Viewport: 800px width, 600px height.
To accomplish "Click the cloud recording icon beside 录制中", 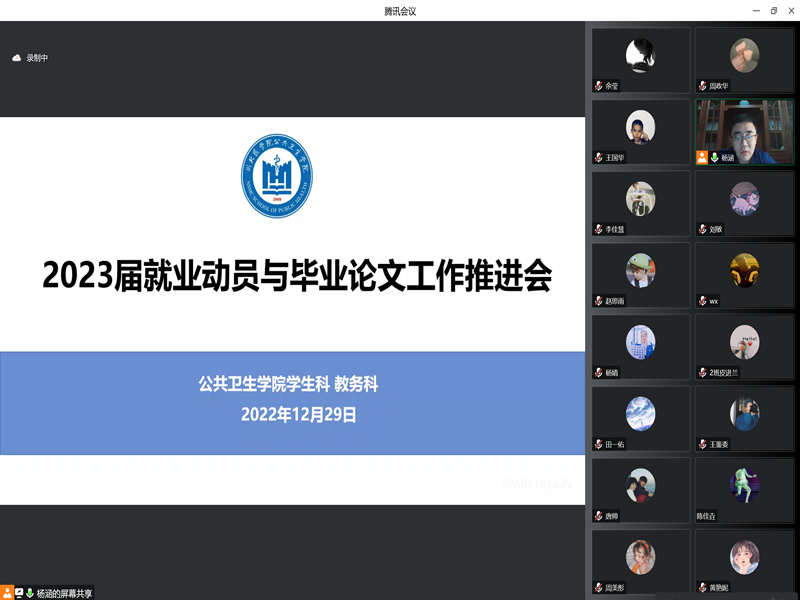I will (x=17, y=57).
